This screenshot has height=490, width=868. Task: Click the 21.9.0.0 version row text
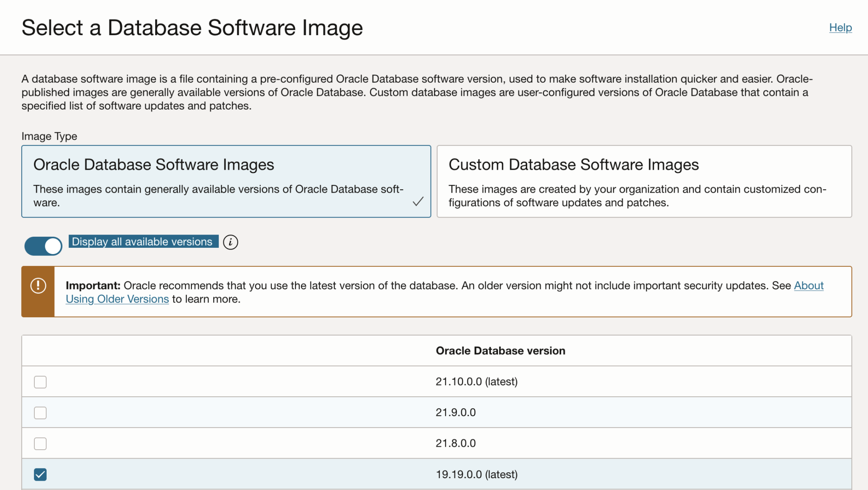click(455, 412)
